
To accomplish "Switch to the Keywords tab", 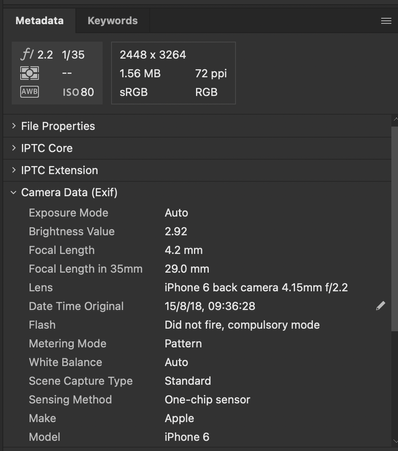I will 112,21.
